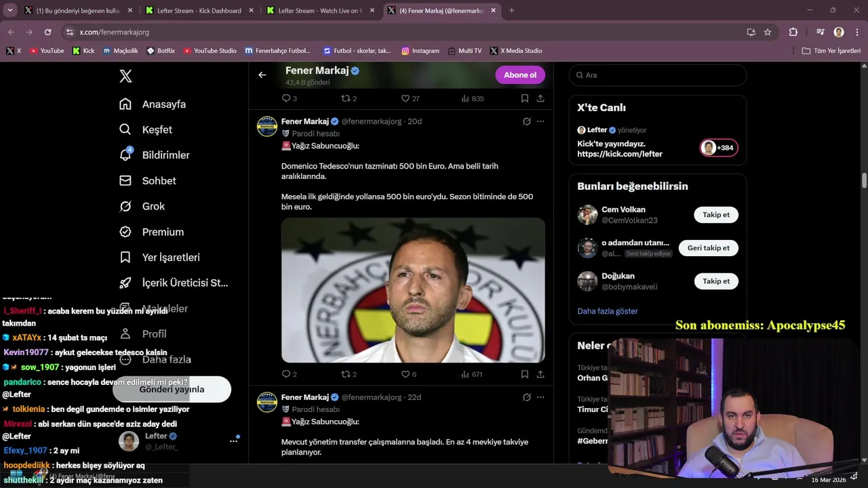
Task: Open Chrome three-dot menu
Action: coord(856,32)
